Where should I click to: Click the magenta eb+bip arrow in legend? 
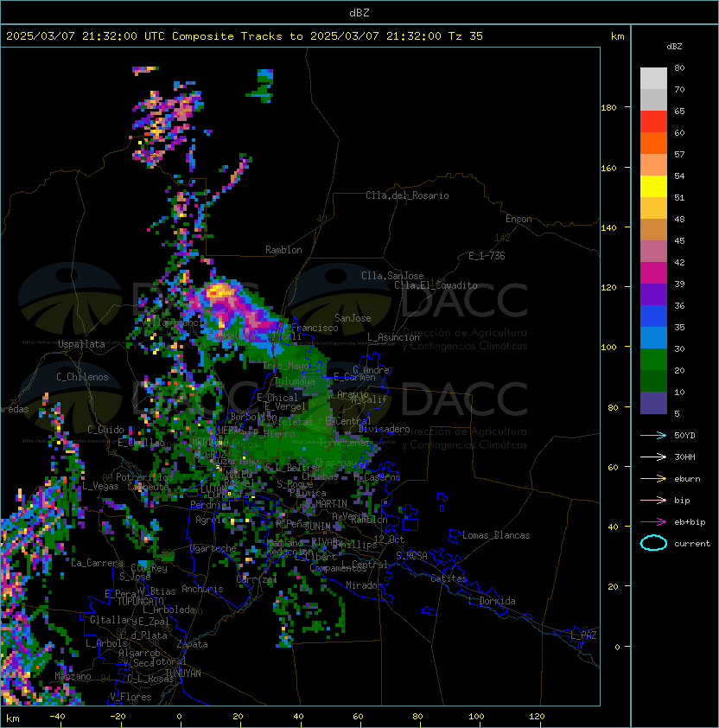653,522
